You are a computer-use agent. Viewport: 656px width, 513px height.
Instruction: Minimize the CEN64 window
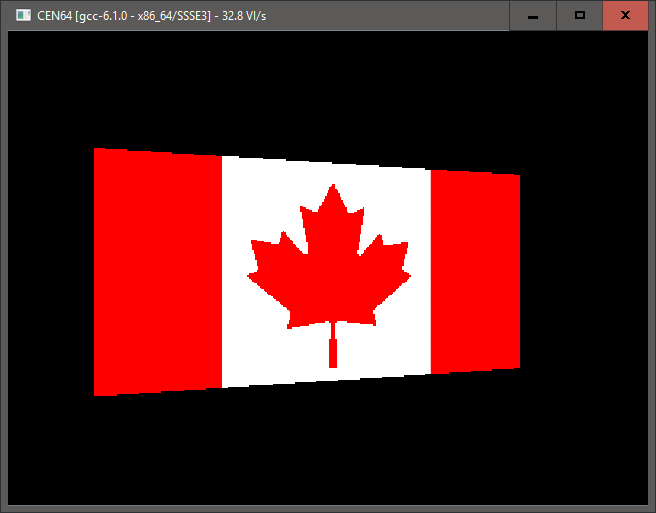pos(533,15)
